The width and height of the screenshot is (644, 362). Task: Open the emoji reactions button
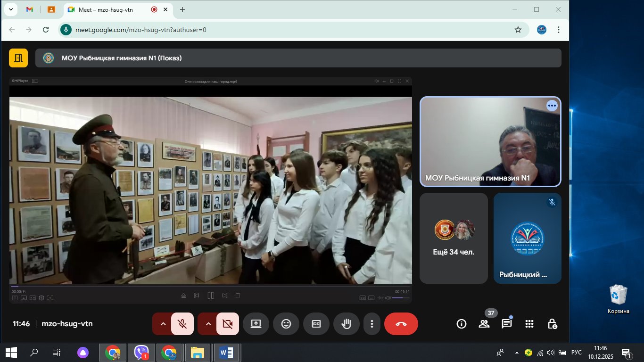click(x=286, y=324)
